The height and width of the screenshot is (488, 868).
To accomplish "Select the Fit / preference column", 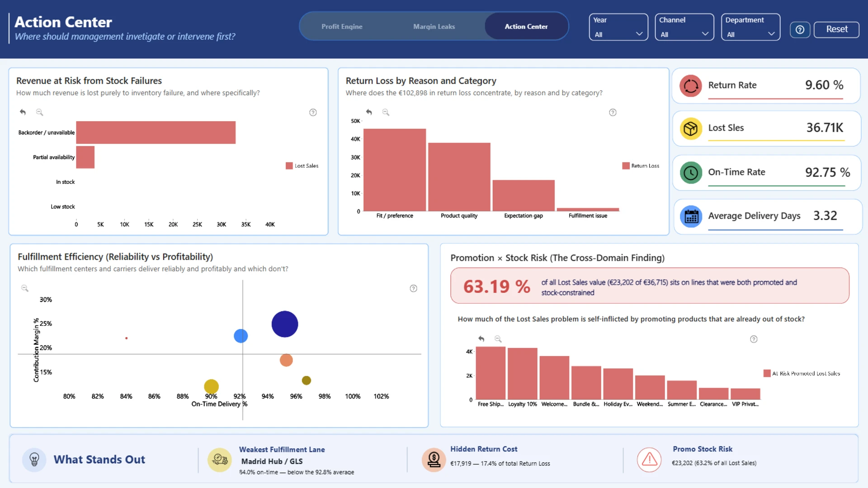I will (395, 170).
